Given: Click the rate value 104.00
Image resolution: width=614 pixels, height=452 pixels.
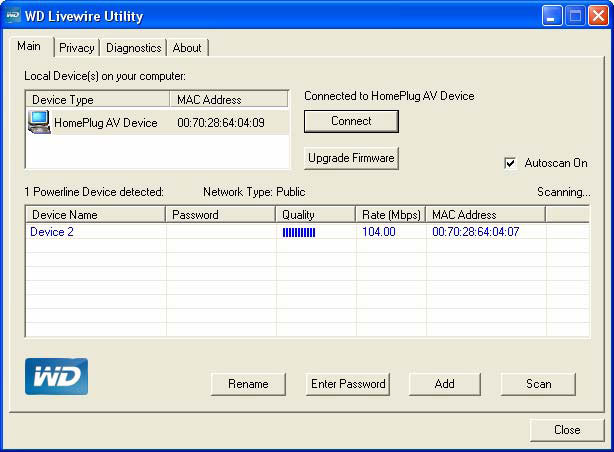Looking at the screenshot, I should coord(379,232).
